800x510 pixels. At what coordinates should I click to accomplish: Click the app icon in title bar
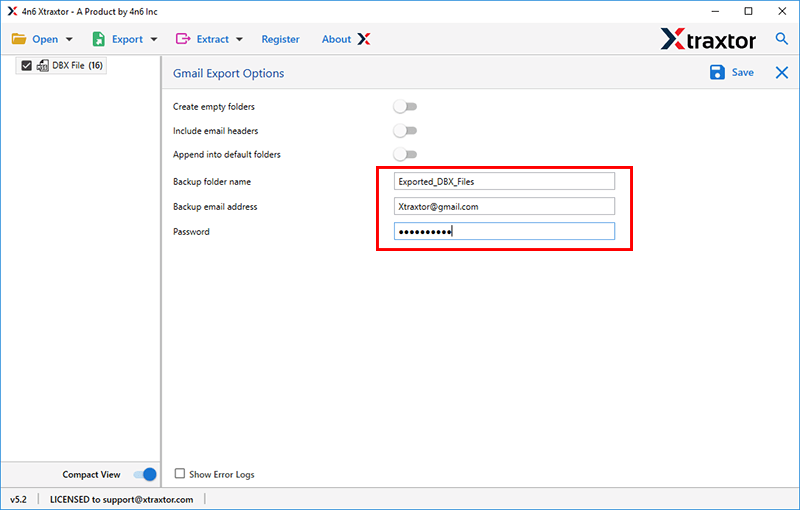coord(12,11)
